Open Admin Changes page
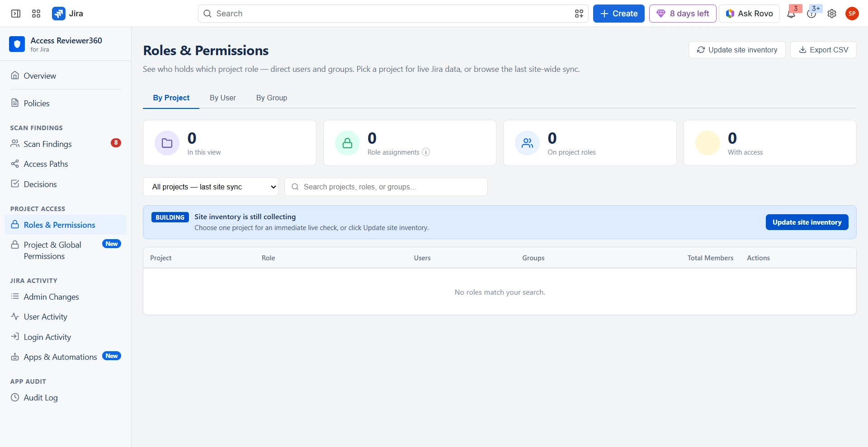This screenshot has width=868, height=447. pos(66,297)
